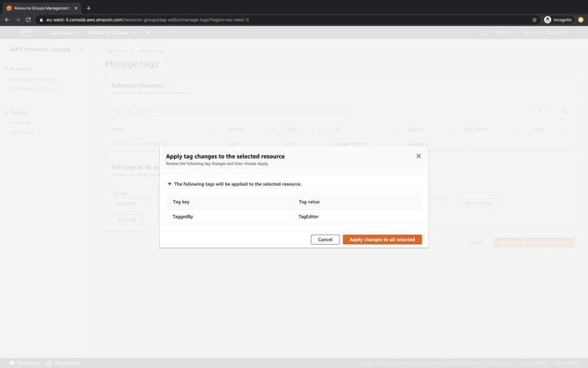Screen dimensions: 588x368
Task: Collapse the following tags will be applied section
Action: pyautogui.click(x=169, y=184)
